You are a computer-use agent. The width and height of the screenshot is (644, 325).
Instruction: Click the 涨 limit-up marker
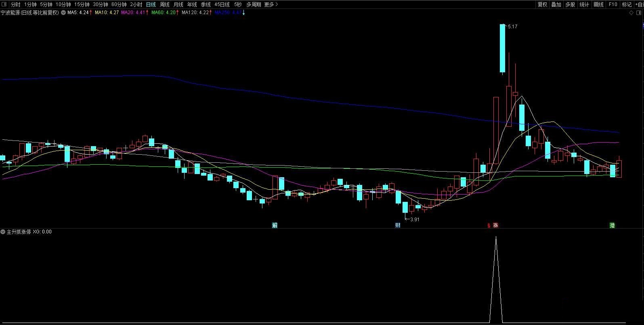point(495,225)
